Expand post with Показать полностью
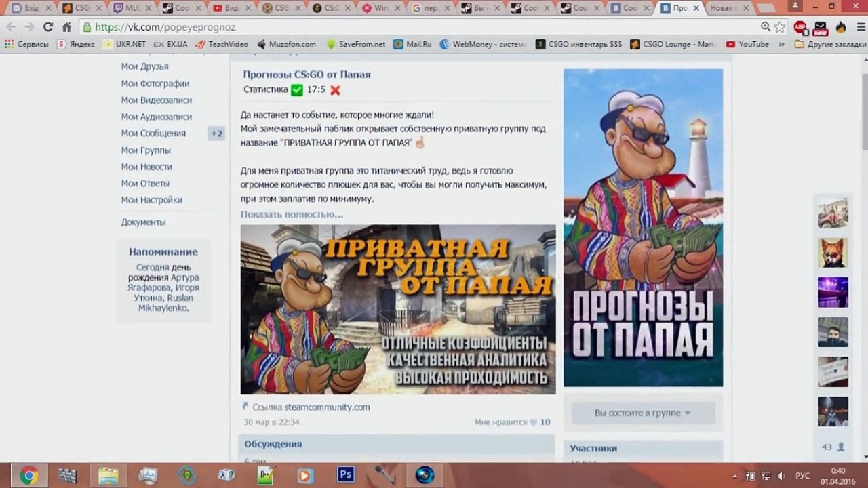 (x=292, y=214)
